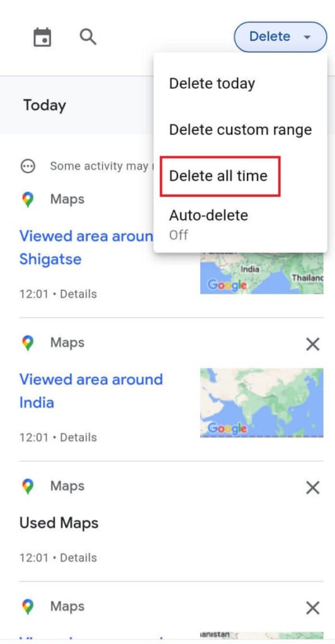Click Maps pin icon above Used Maps
This screenshot has height=644, width=335.
coord(28,486)
